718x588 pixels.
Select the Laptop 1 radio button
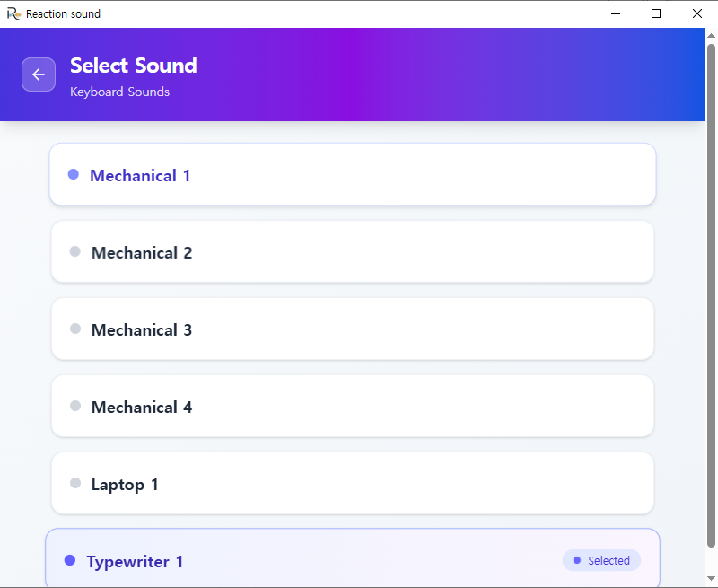tap(74, 483)
